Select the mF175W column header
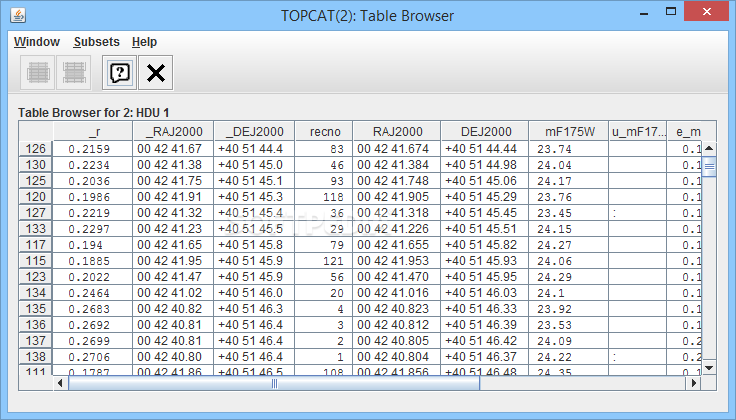The image size is (736, 420). [x=569, y=131]
